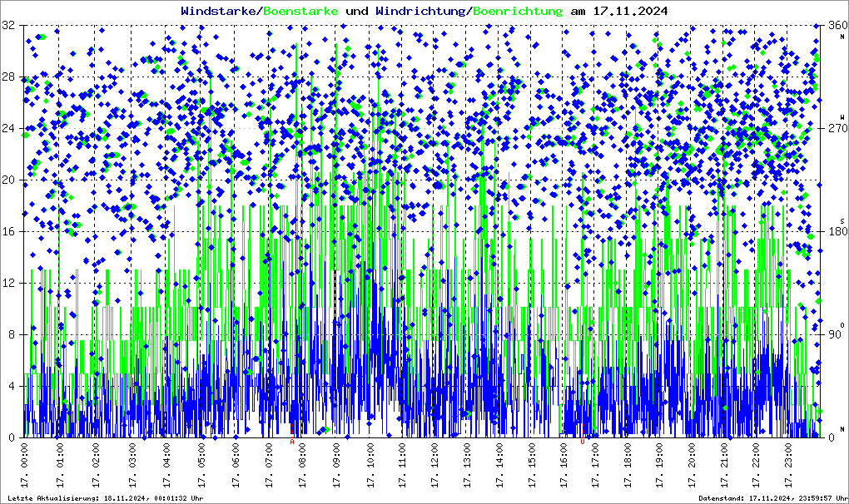Screen dimensions: 849x504
Task: Click the 17. 20:00 time axis label
Action: 692,465
